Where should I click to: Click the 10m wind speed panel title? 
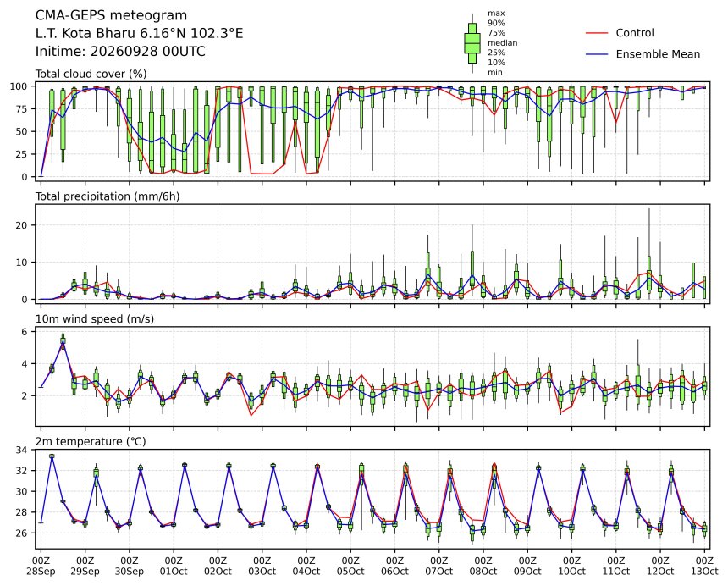click(95, 319)
